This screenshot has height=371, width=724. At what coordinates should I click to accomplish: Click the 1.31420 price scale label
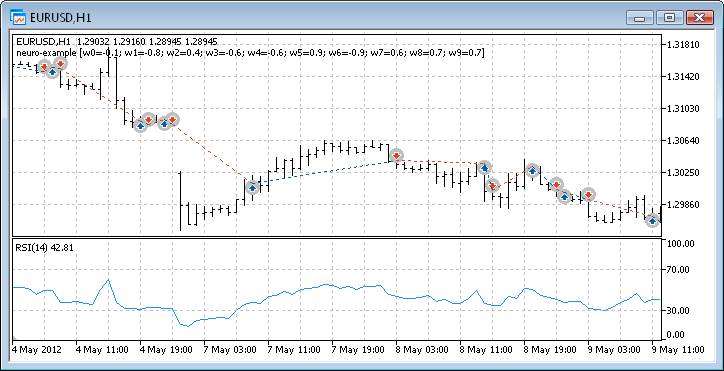point(683,77)
